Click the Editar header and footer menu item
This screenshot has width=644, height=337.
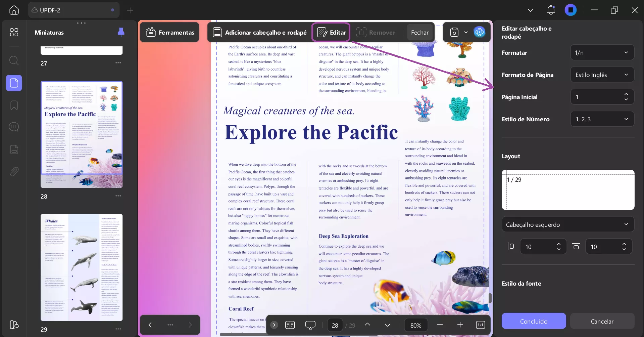coord(331,32)
